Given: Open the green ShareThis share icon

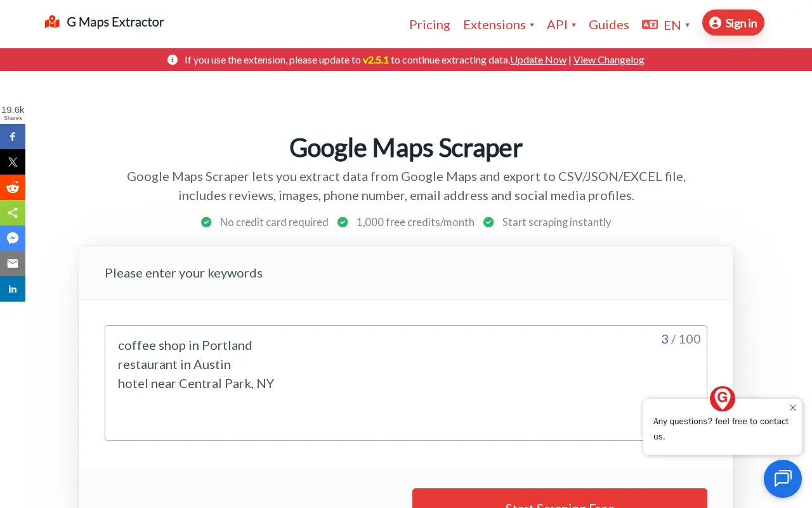Looking at the screenshot, I should [x=13, y=213].
